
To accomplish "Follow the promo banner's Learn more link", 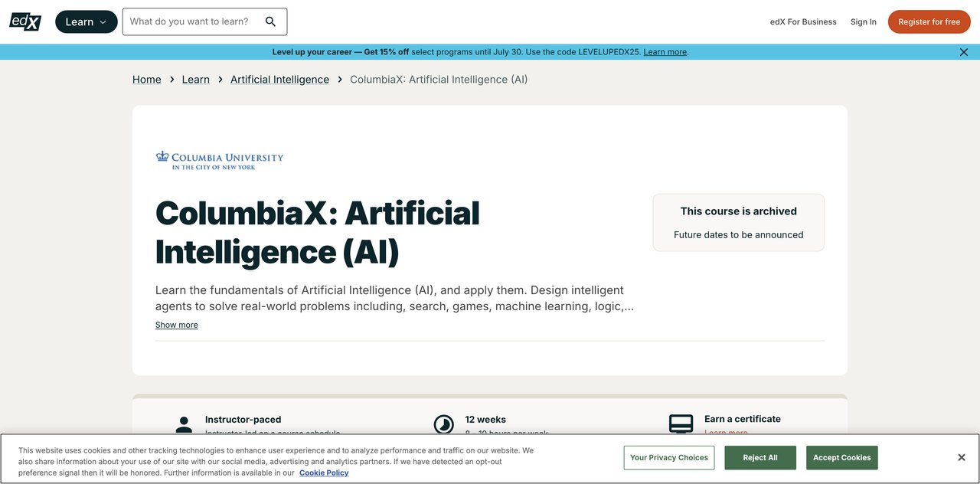I will 665,52.
